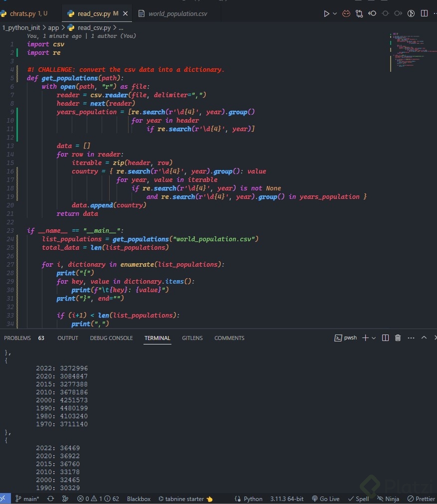
Task: Click app folder breadcrumb
Action: 53,27
